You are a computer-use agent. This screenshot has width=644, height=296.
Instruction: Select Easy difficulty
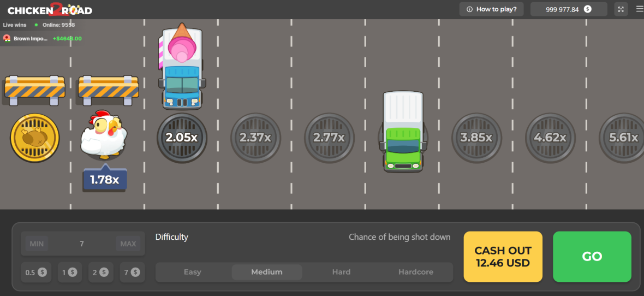(x=192, y=272)
